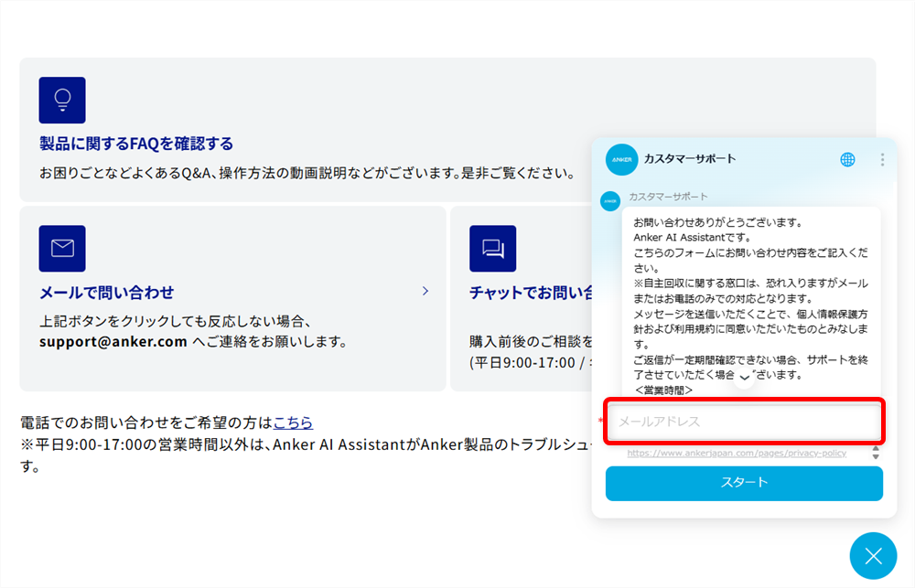The height and width of the screenshot is (588, 915).
Task: Click the down arrow of the form scroll stepper
Action: (876, 456)
